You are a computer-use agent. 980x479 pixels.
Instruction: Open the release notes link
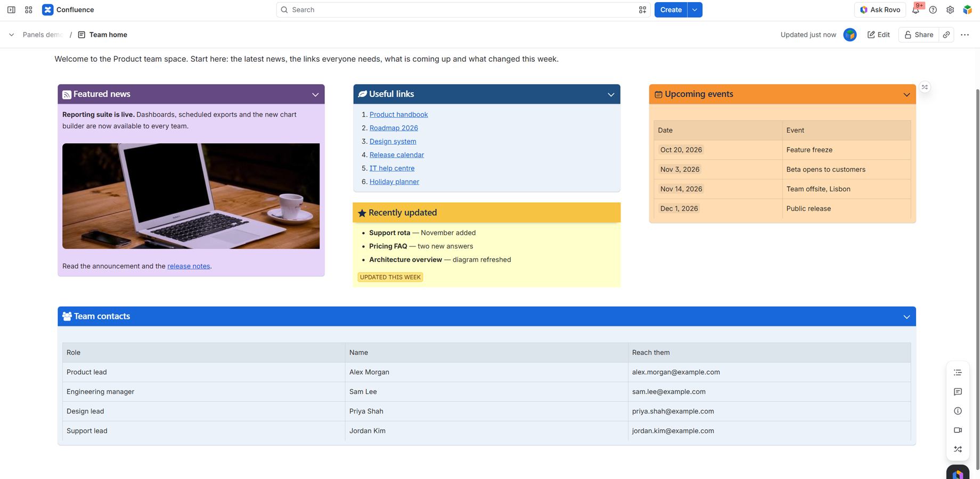click(189, 266)
